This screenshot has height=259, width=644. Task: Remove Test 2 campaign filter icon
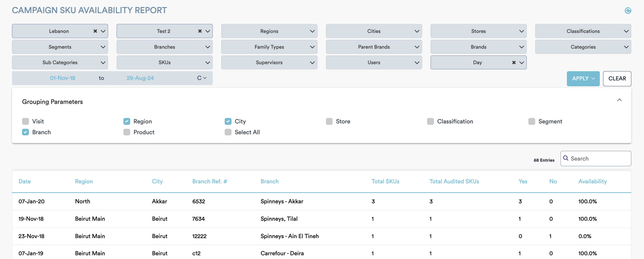click(200, 30)
